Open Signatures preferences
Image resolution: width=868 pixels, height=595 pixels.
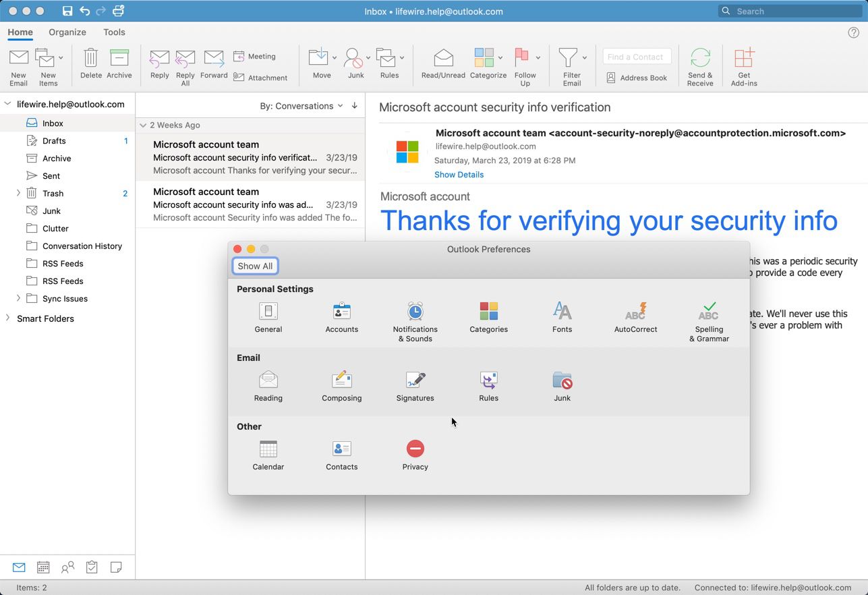point(415,386)
